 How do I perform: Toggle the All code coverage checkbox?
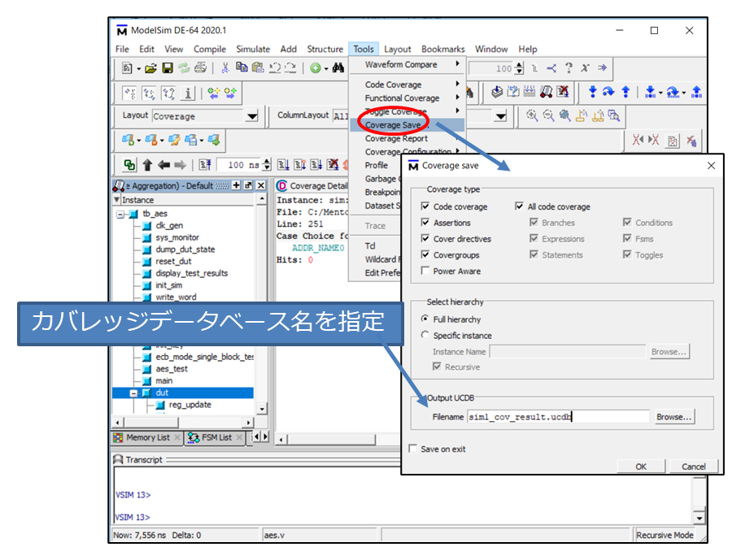click(520, 206)
